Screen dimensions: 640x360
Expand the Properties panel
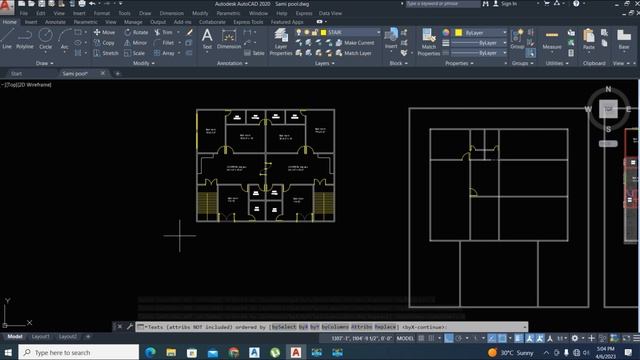(x=459, y=63)
